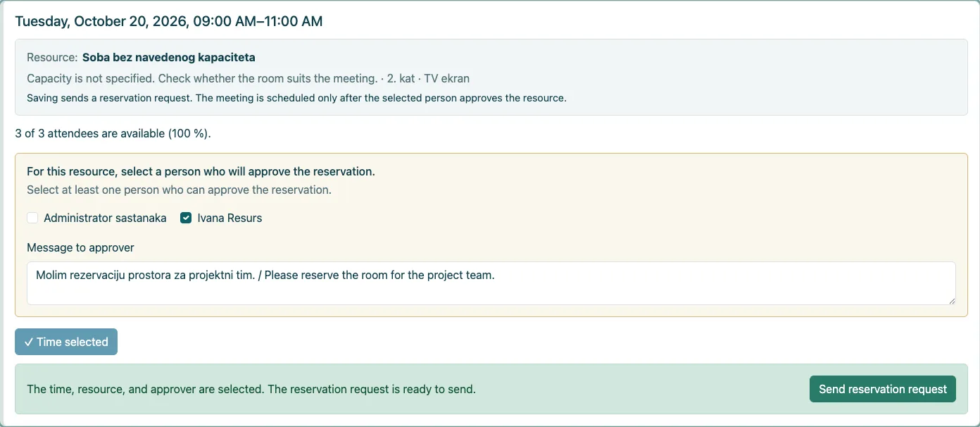Click 'For this resource, select a person' heading
Screen dimensions: 980x427
201,171
